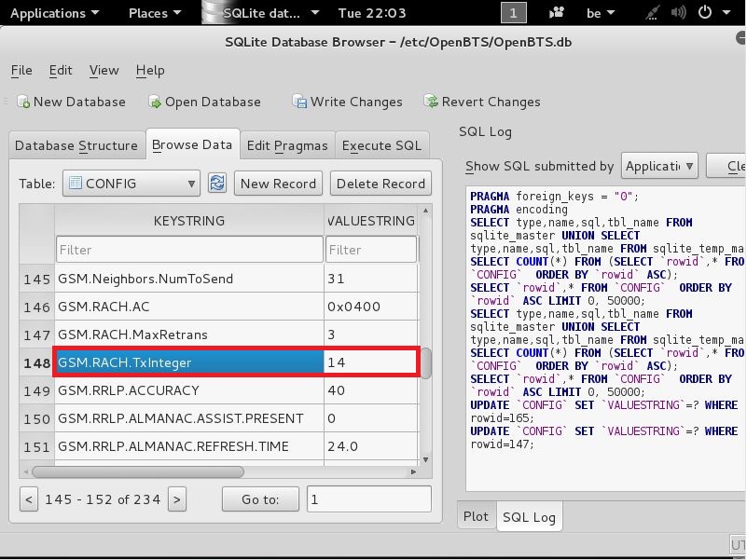
Task: Switch to the Plot tab
Action: 476,516
